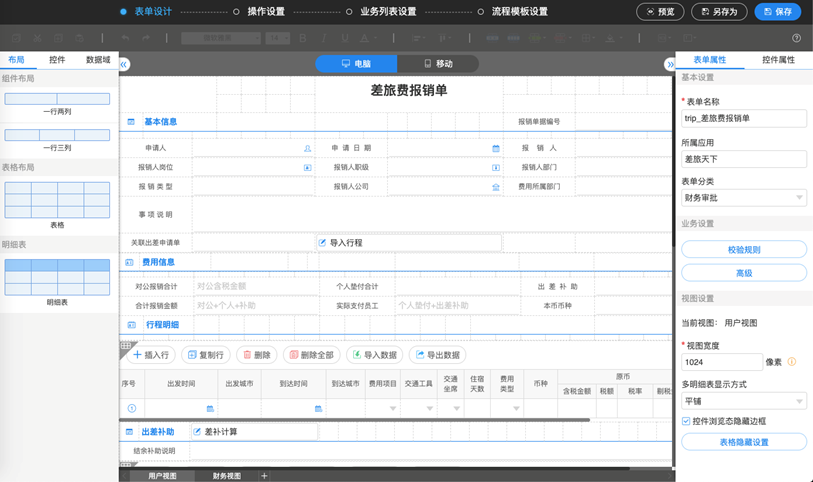Open calendar in 出发时间 table cell
The image size is (813, 482).
click(x=210, y=408)
